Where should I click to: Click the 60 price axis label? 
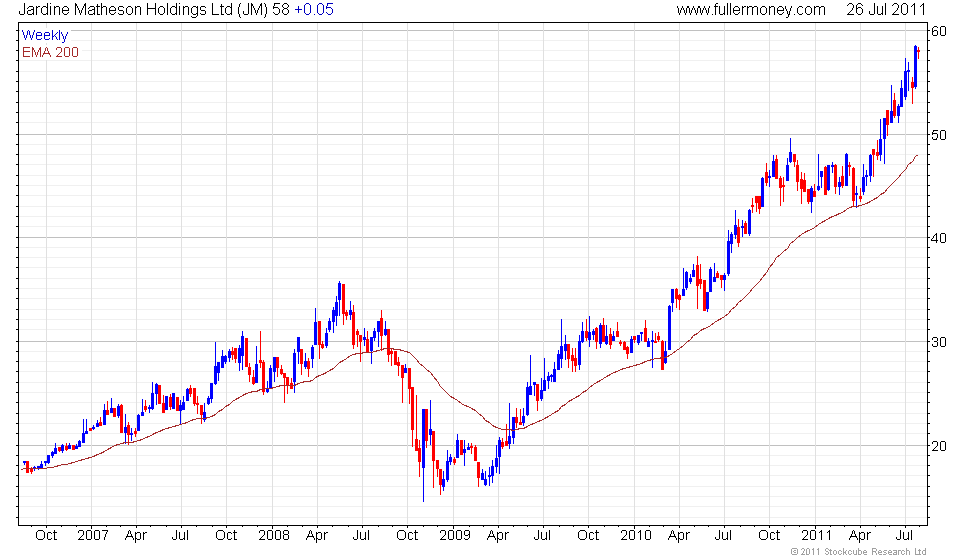939,31
